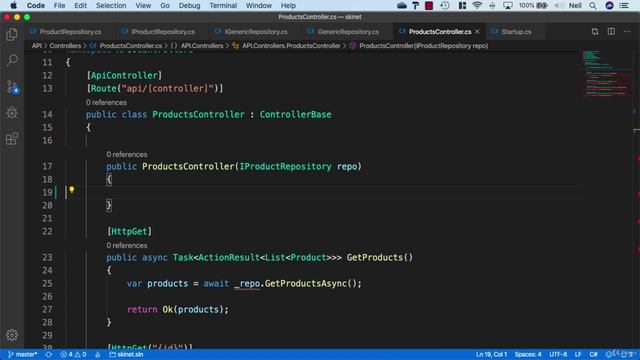
Task: Open the Search view in activity bar
Action: 12,60
